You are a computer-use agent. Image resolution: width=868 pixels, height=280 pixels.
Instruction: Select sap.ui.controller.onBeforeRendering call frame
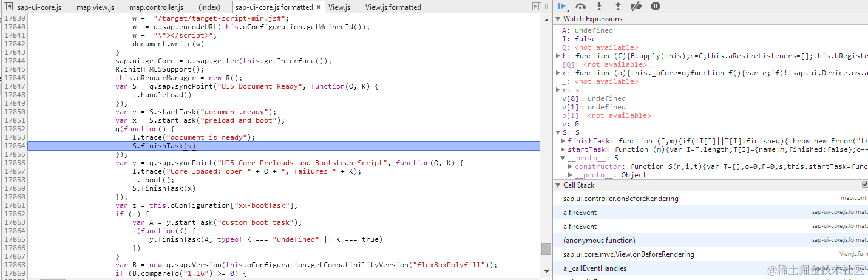[x=710, y=199]
